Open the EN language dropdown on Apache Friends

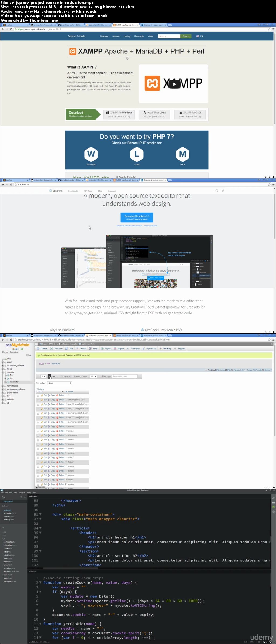click(201, 36)
